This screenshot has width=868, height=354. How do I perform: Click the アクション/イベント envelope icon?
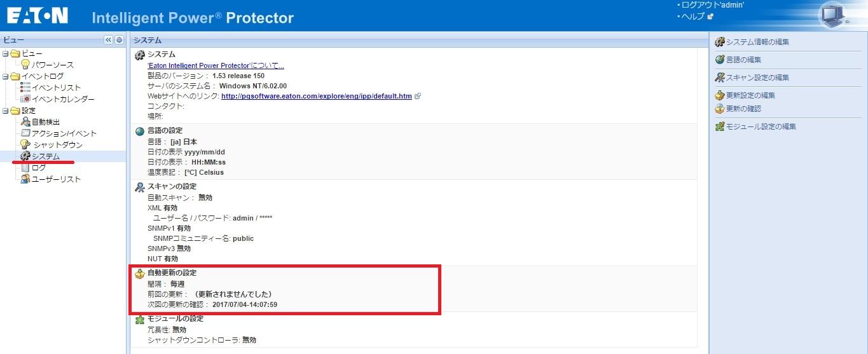[25, 133]
